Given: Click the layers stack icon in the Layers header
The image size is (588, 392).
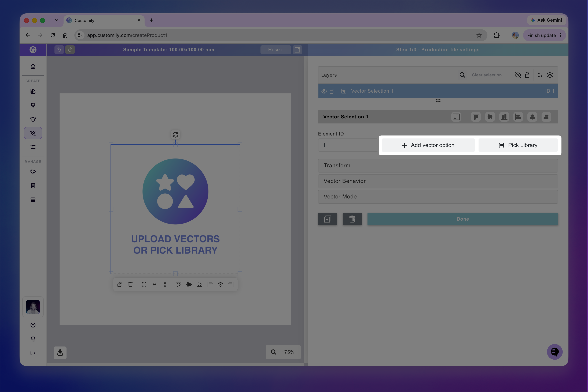Looking at the screenshot, I should click(x=550, y=75).
